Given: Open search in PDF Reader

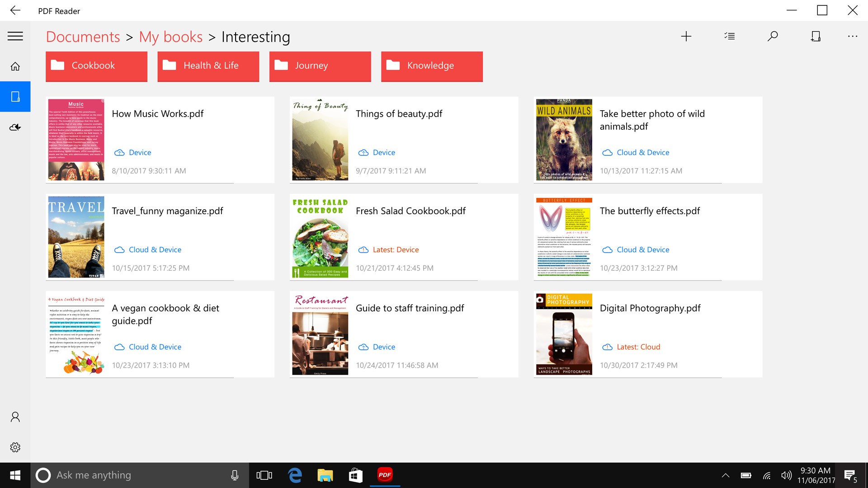Looking at the screenshot, I should click(x=773, y=36).
